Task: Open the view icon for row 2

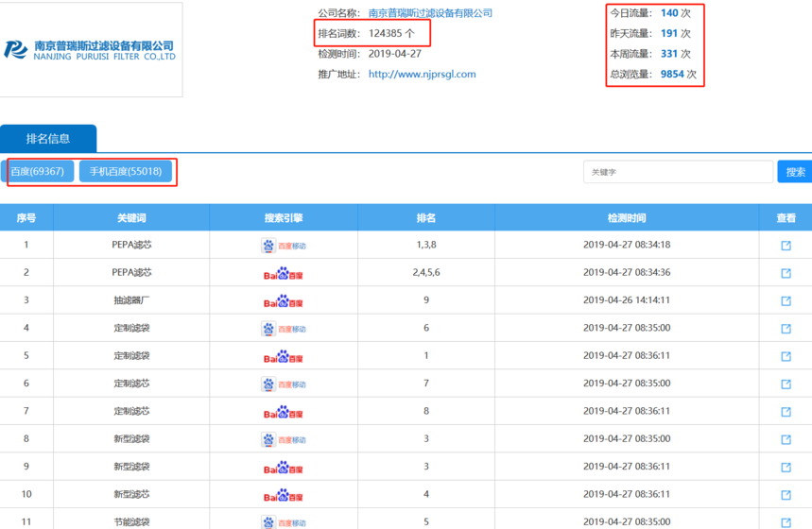Action: [786, 273]
